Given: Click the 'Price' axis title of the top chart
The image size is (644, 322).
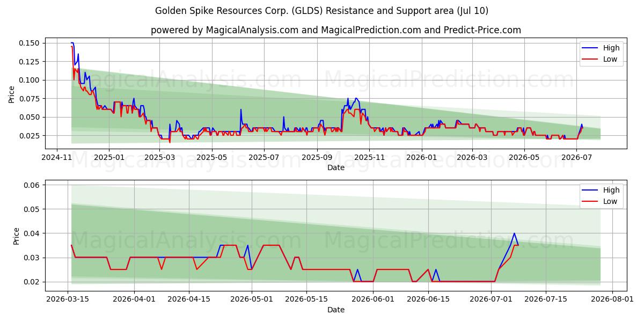Looking at the screenshot, I should pos(12,94).
